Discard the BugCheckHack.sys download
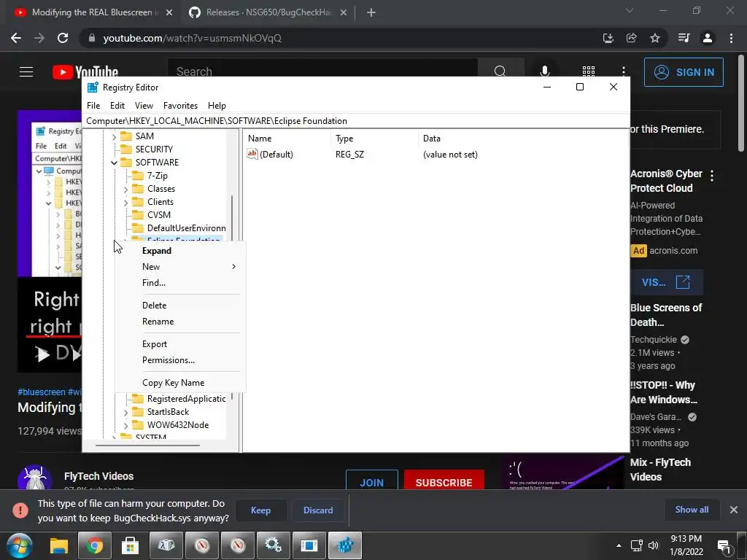 coord(318,510)
